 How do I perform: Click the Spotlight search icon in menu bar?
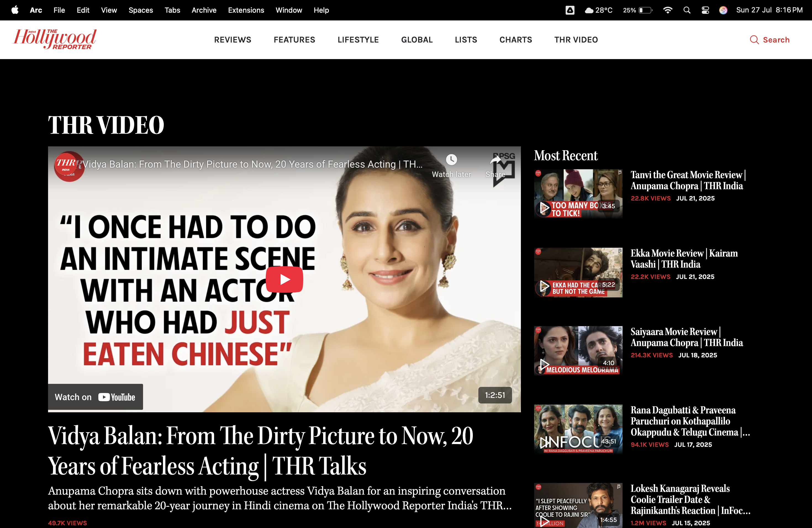click(687, 10)
